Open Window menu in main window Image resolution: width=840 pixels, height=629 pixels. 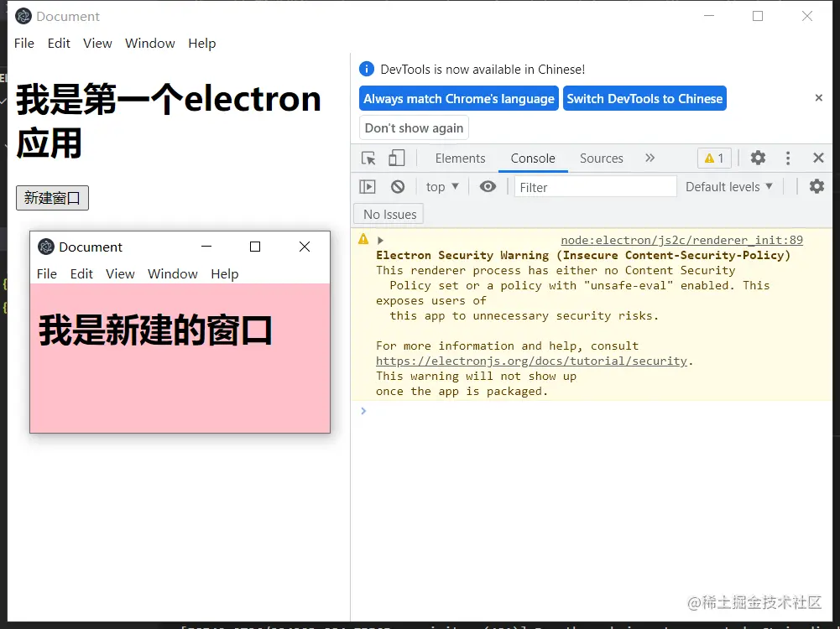point(150,44)
